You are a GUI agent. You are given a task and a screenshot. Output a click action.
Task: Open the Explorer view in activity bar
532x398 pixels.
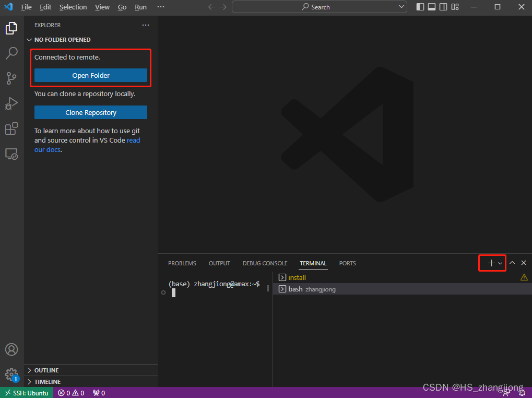[11, 28]
